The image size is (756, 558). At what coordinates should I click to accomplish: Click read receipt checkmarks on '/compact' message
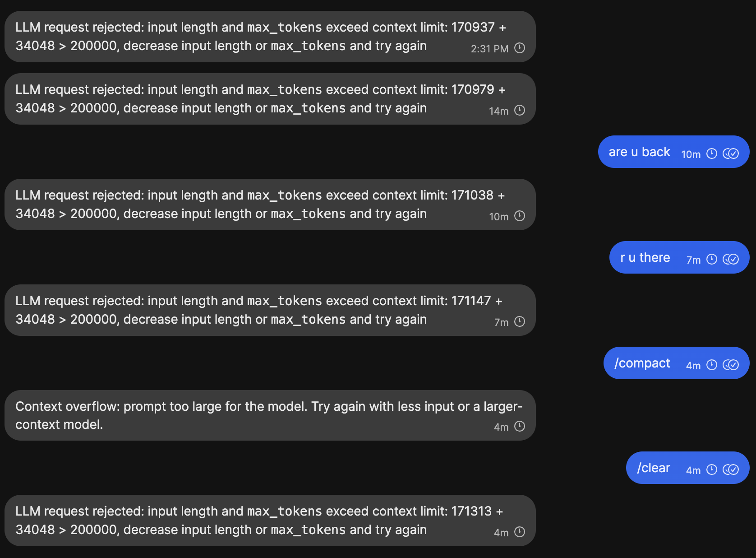coord(731,365)
